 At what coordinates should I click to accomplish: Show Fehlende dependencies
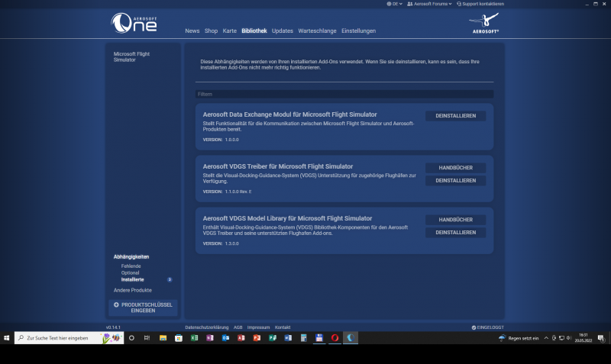point(131,266)
